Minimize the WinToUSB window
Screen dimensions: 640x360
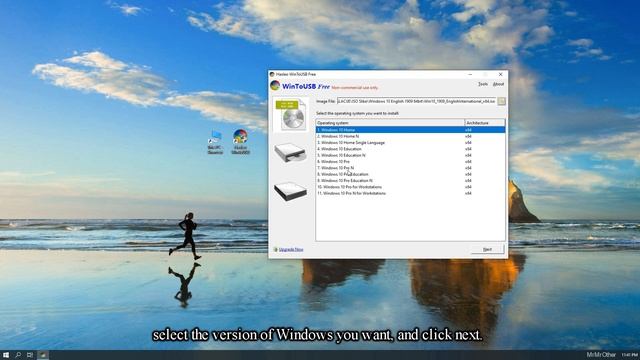point(470,74)
